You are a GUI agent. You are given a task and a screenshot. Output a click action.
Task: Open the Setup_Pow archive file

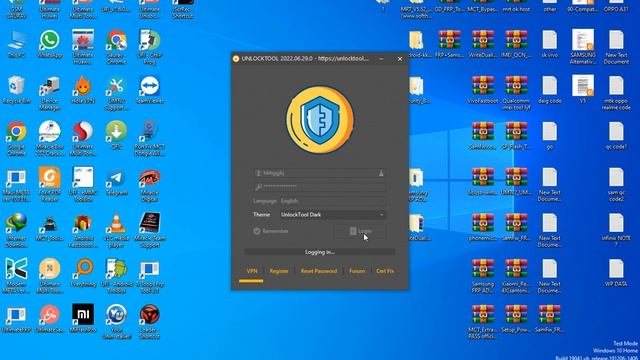pyautogui.click(x=516, y=318)
